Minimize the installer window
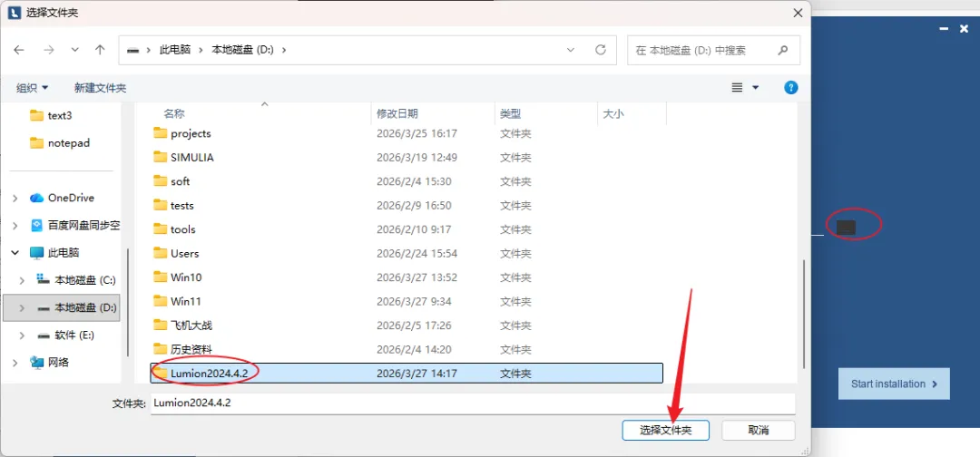The width and height of the screenshot is (980, 457). (944, 29)
